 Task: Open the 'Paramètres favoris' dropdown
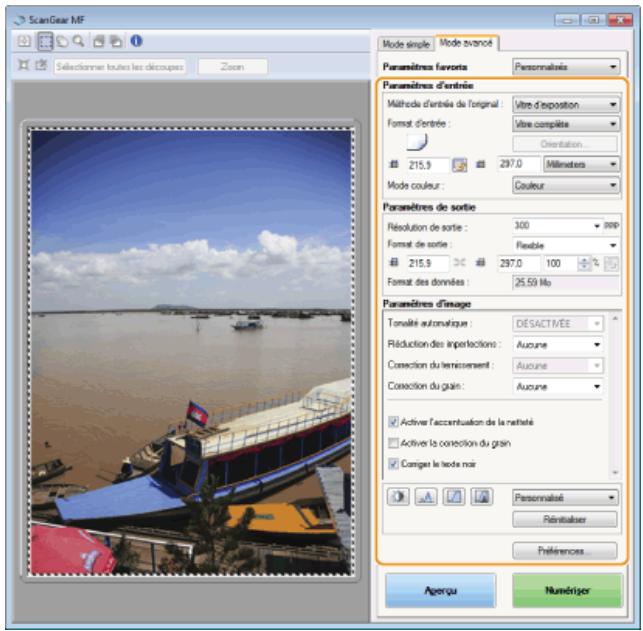coord(565,66)
